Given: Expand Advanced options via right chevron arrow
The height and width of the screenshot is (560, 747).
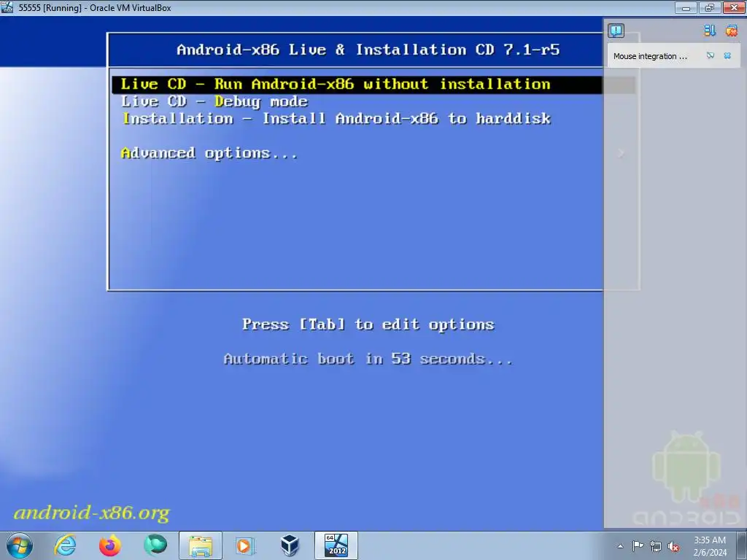Looking at the screenshot, I should pyautogui.click(x=621, y=153).
